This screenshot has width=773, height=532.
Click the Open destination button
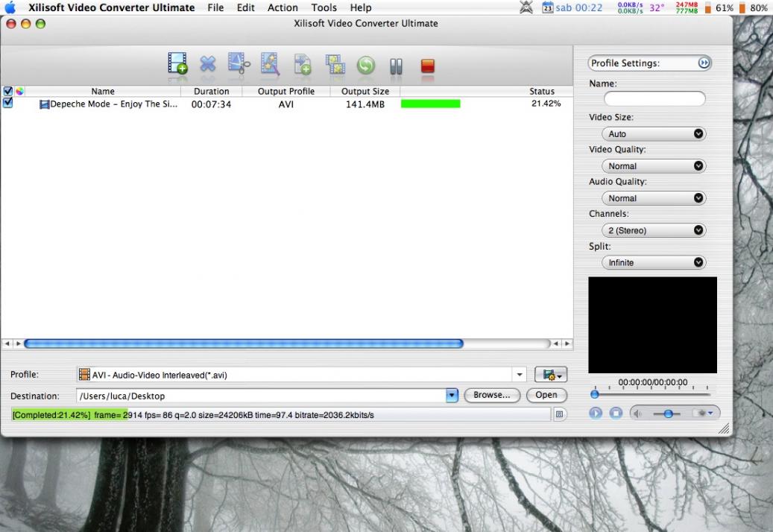[546, 395]
